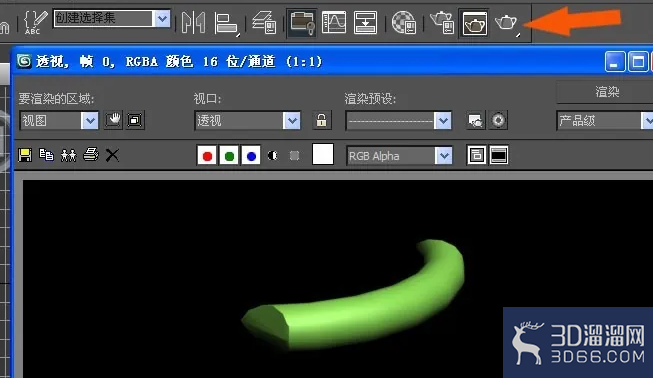
Task: Click the Render Production teapot icon
Action: pos(506,23)
